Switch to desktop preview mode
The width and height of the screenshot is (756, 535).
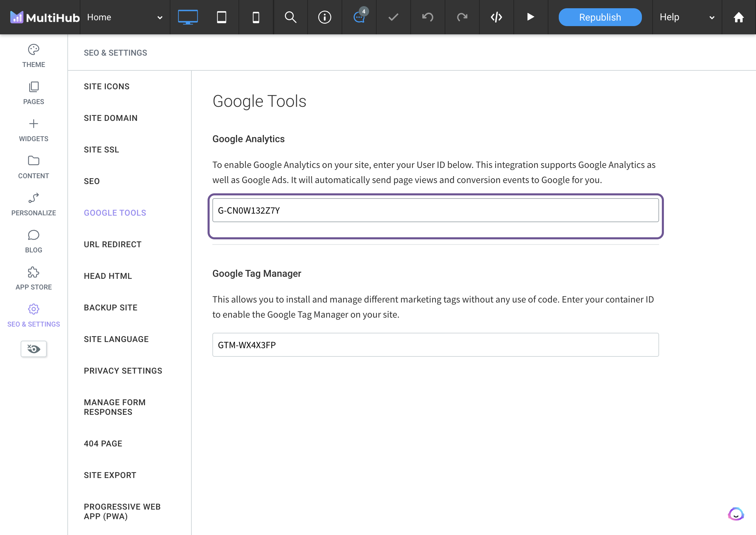tap(188, 17)
